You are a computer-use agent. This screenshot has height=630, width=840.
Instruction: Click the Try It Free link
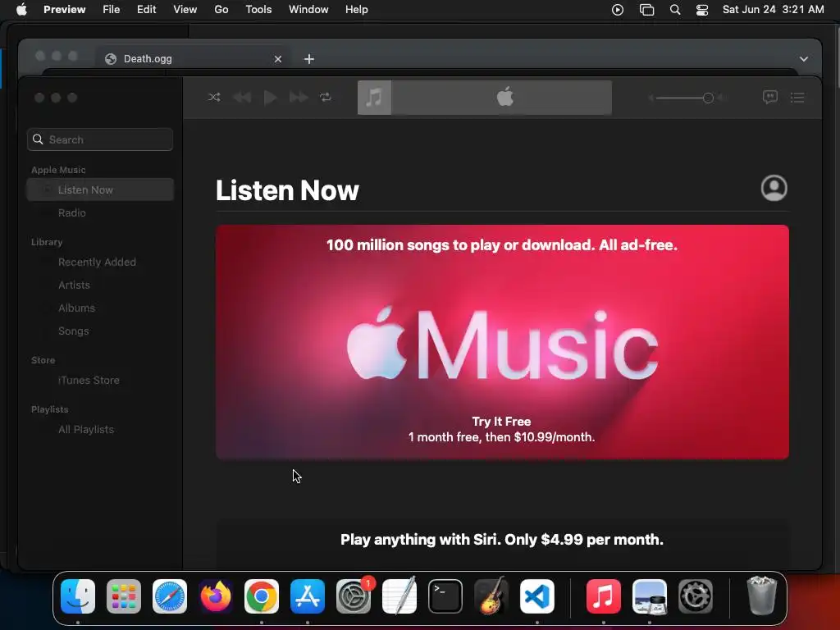coord(501,422)
